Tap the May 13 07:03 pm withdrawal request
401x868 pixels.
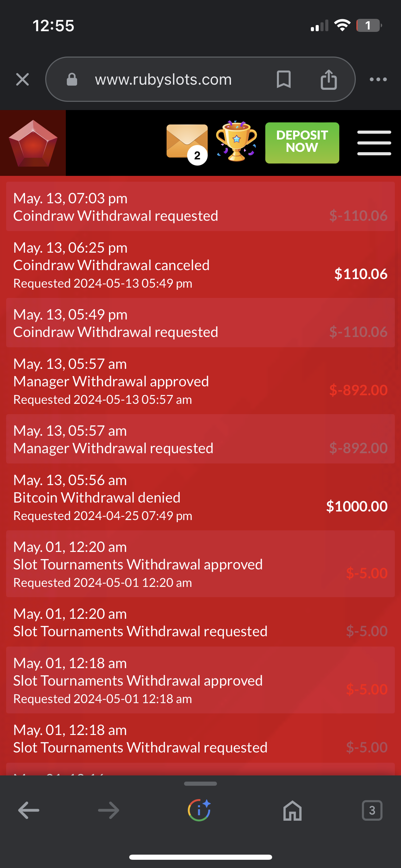point(200,207)
